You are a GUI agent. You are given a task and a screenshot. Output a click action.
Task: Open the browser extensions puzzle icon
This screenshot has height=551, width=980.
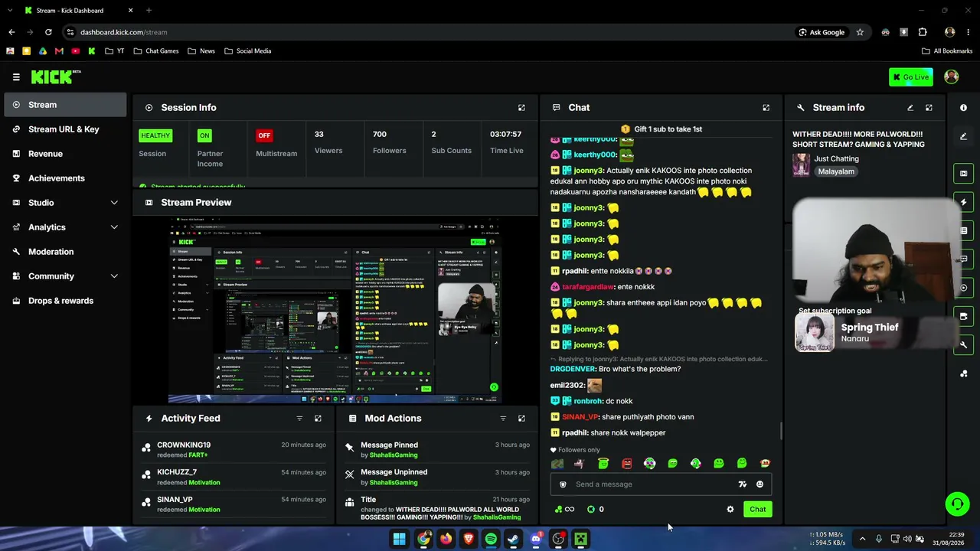pos(922,32)
